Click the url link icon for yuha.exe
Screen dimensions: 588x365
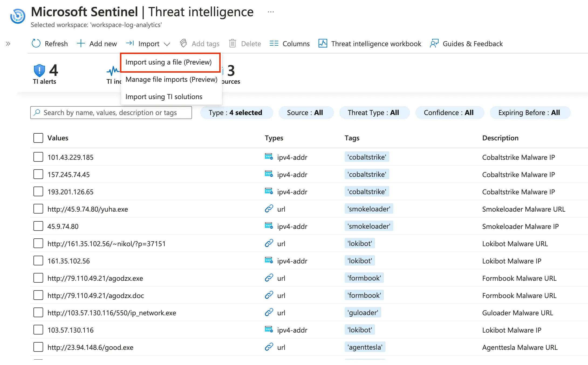269,209
